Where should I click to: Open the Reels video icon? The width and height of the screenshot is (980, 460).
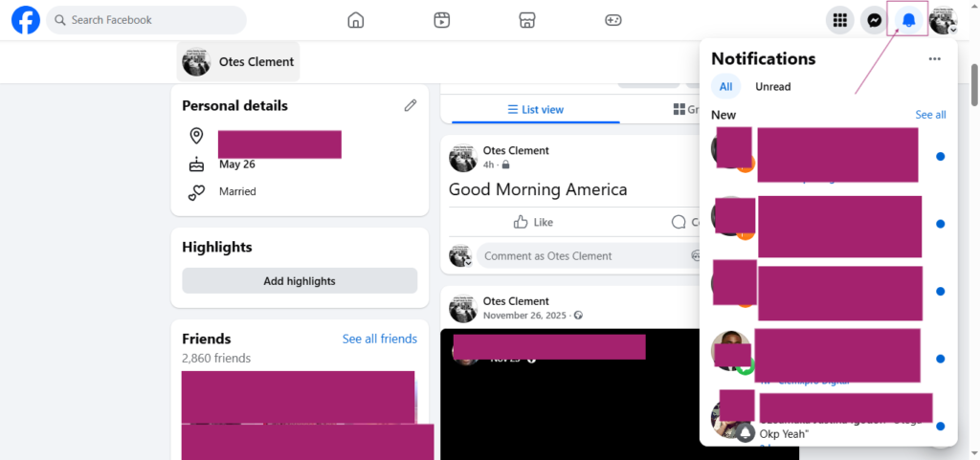coord(442,20)
